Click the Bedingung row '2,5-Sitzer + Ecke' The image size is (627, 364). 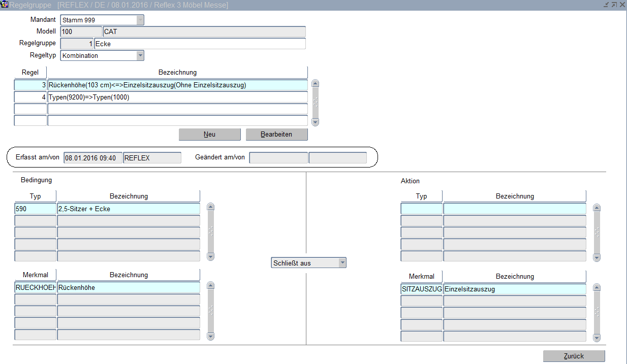click(128, 209)
